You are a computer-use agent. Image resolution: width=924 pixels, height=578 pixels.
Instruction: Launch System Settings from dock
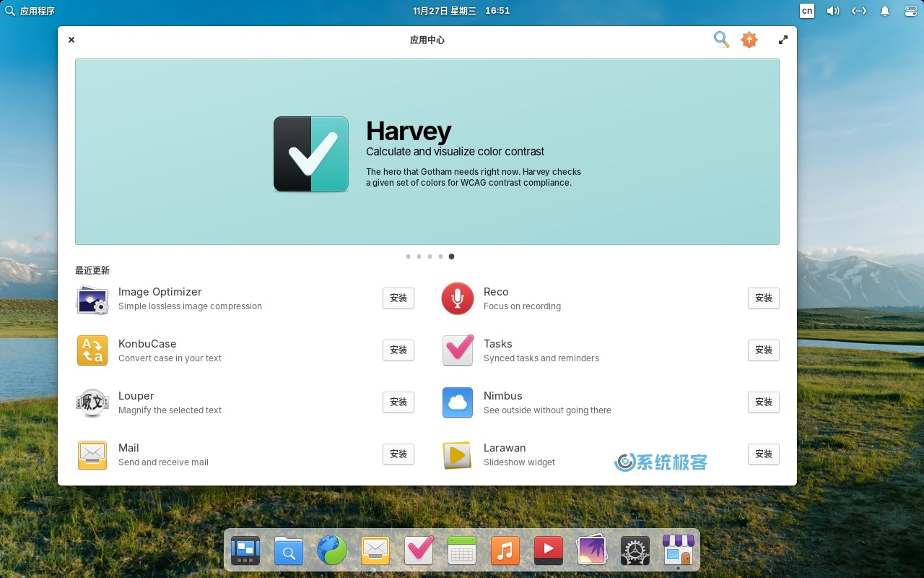tap(635, 551)
